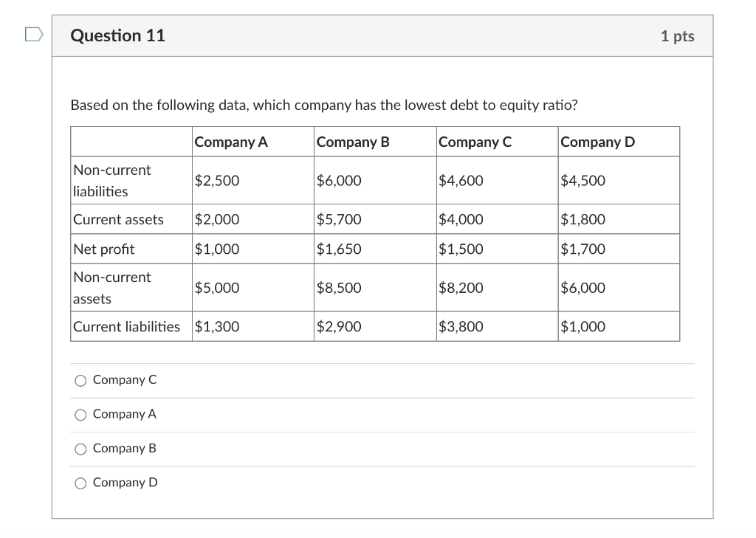The image size is (756, 538).
Task: Click the Company A column header
Action: point(231,141)
